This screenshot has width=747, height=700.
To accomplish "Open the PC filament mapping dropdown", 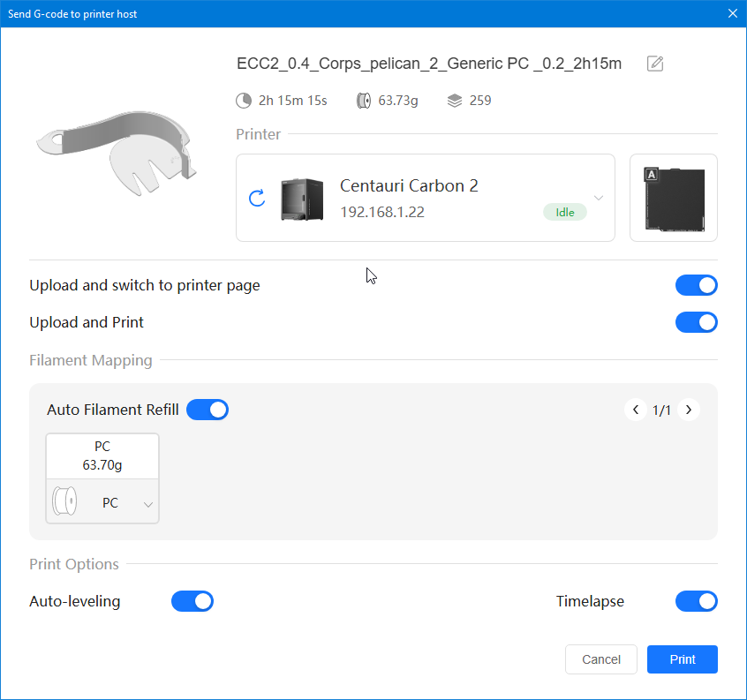I will point(147,504).
